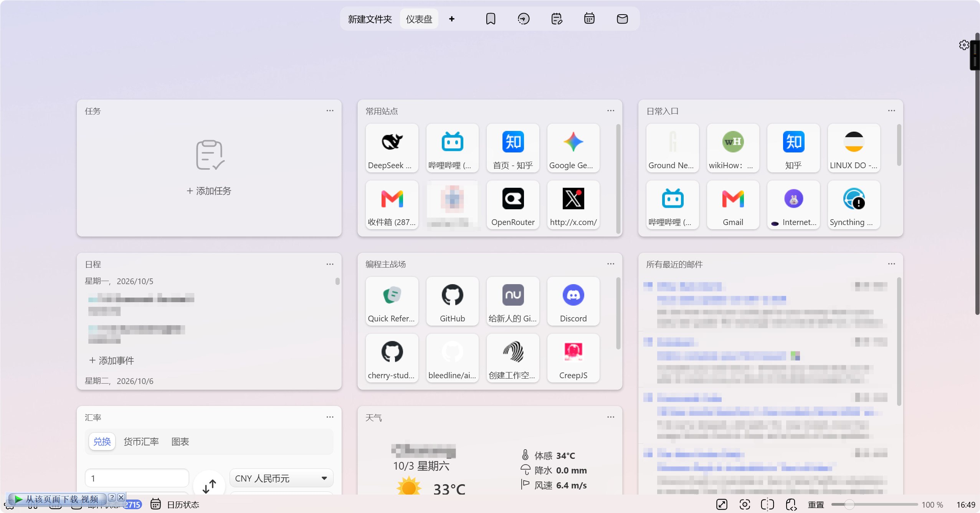Click + 添加任务

click(x=209, y=191)
